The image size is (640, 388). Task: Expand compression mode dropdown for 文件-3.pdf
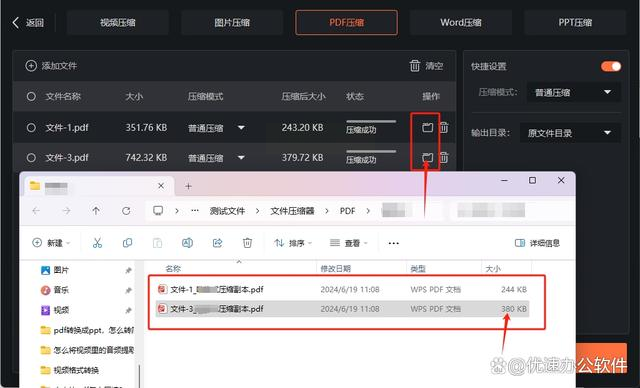tap(241, 158)
